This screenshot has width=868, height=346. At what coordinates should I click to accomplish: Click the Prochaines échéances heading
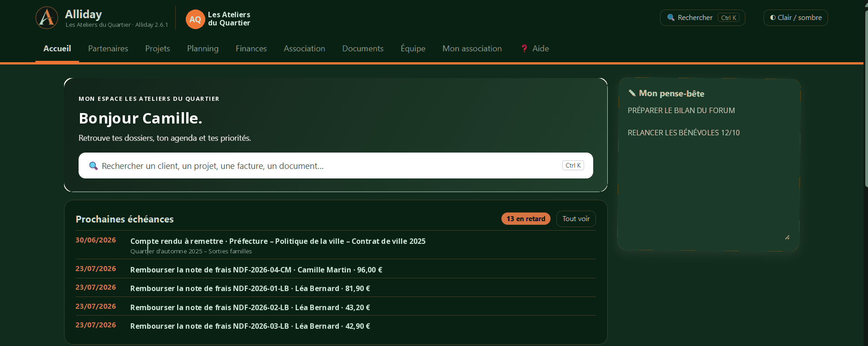tap(124, 219)
